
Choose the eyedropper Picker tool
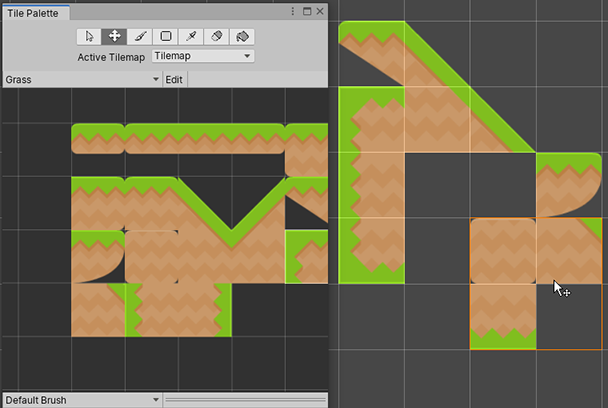coord(190,36)
